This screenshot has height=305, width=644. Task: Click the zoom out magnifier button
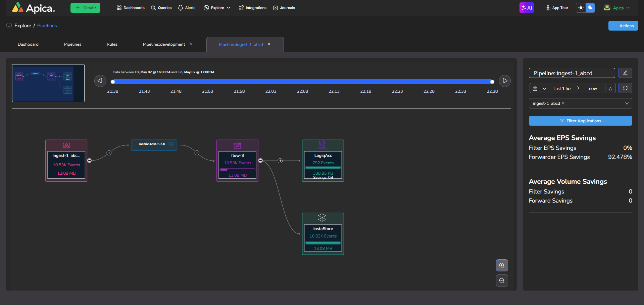tap(502, 280)
